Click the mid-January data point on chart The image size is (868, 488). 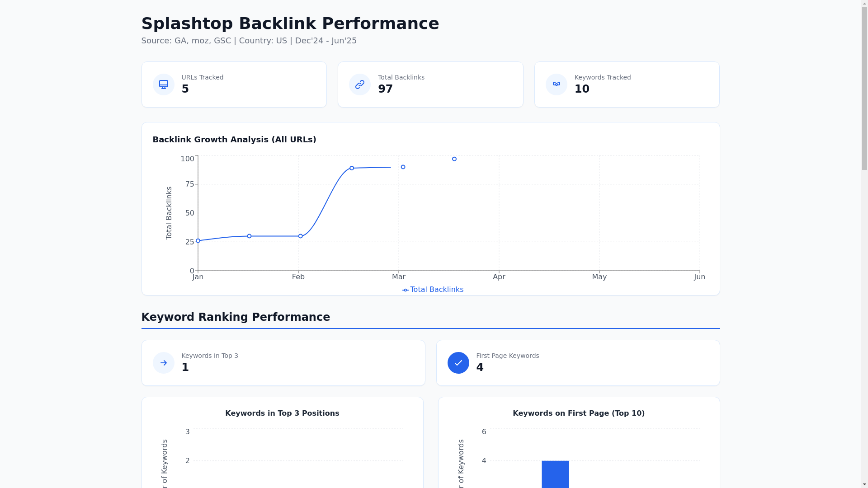tap(249, 236)
